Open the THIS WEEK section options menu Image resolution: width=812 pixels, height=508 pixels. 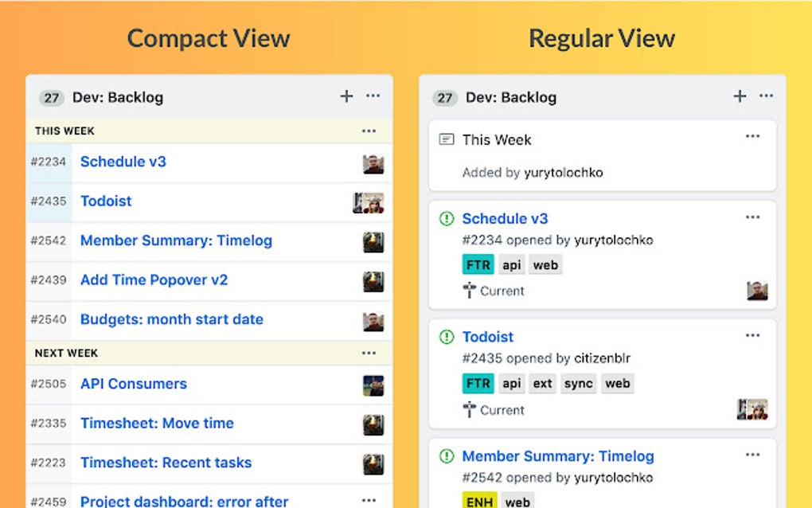coord(369,130)
